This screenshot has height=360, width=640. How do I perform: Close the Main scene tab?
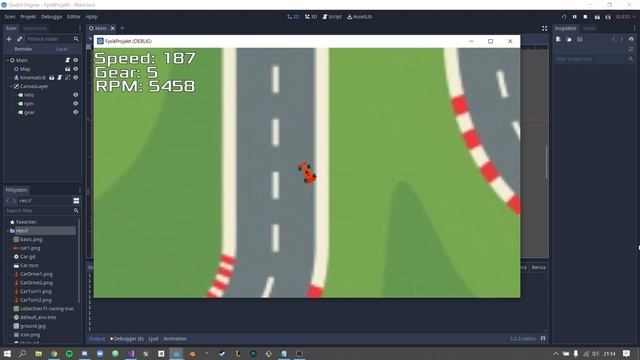click(x=113, y=28)
